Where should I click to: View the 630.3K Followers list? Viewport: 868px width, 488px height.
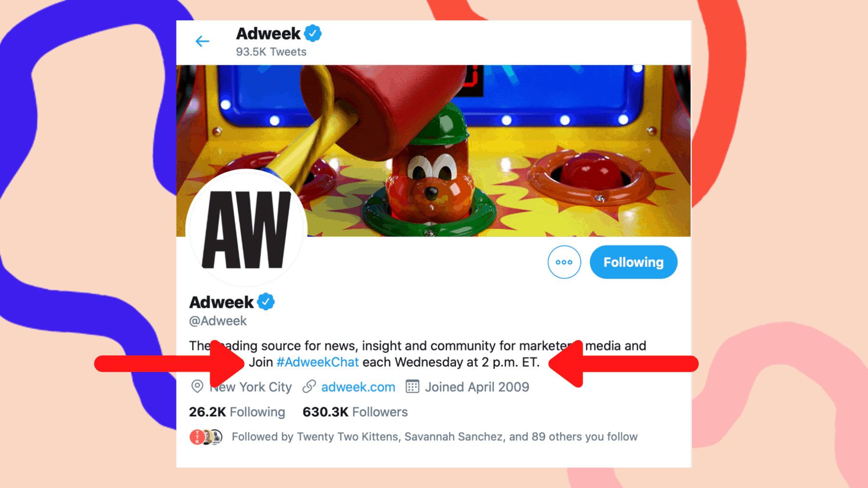(x=355, y=412)
